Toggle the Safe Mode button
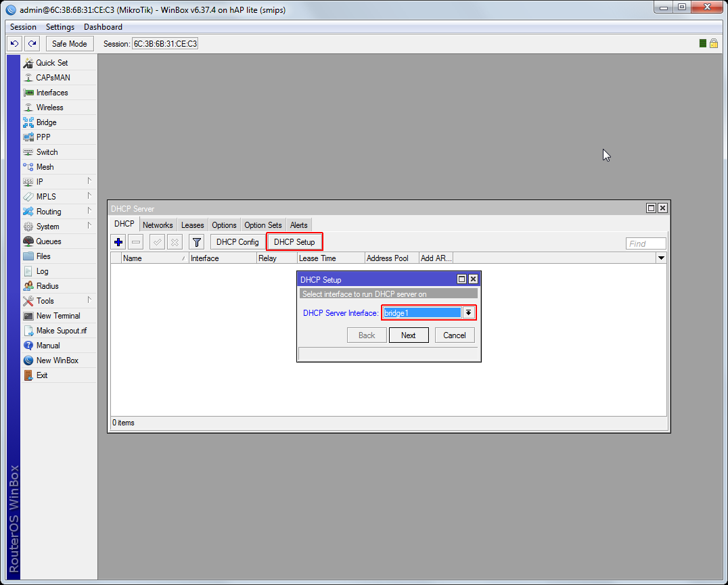 coord(69,44)
